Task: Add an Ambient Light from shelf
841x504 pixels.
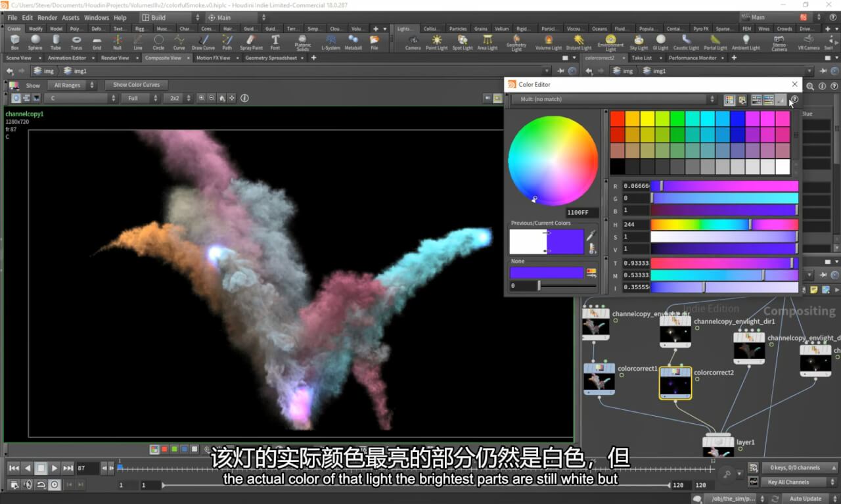Action: (x=746, y=43)
